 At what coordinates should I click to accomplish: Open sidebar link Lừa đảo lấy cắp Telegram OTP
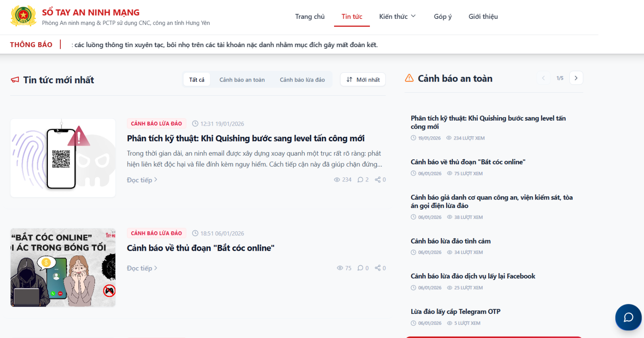[455, 311]
